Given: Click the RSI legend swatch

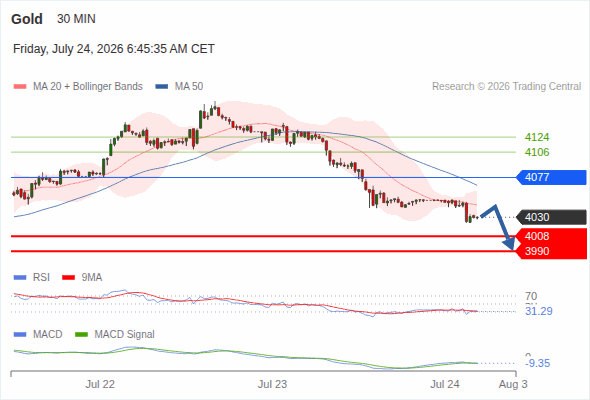Looking at the screenshot, I should (x=20, y=278).
